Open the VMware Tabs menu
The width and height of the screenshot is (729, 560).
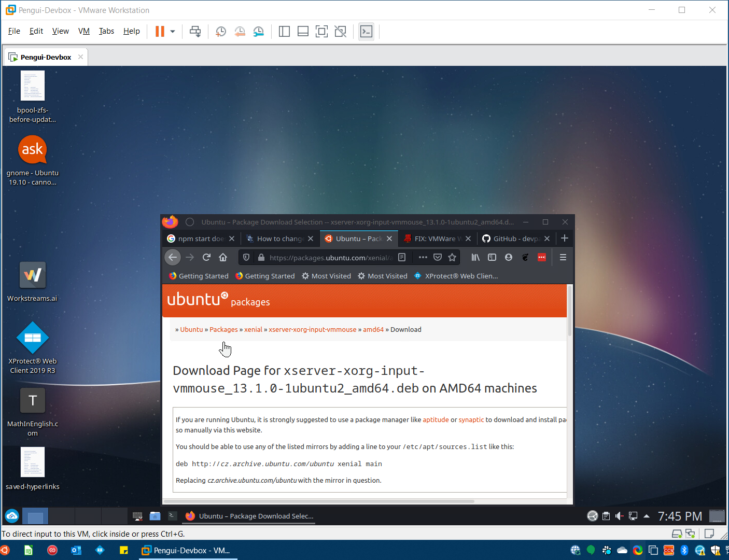click(x=106, y=31)
